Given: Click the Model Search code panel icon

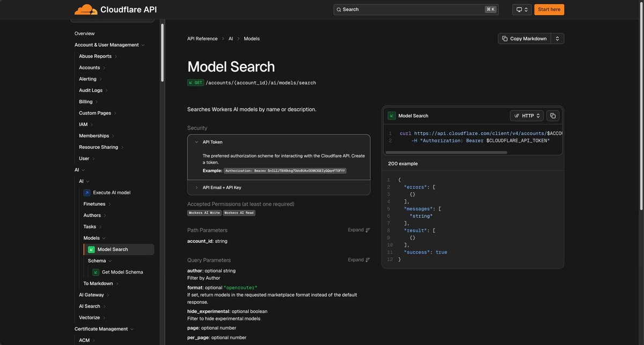Looking at the screenshot, I should (392, 116).
